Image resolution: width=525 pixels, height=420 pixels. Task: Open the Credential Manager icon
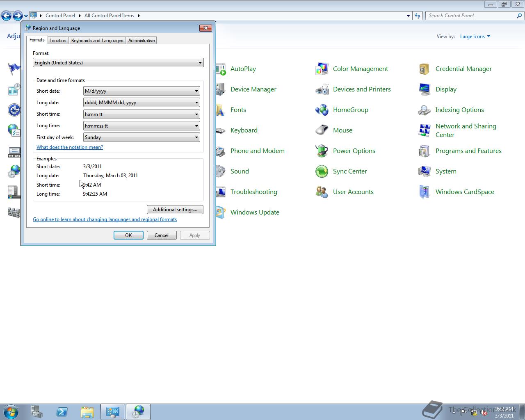click(425, 69)
